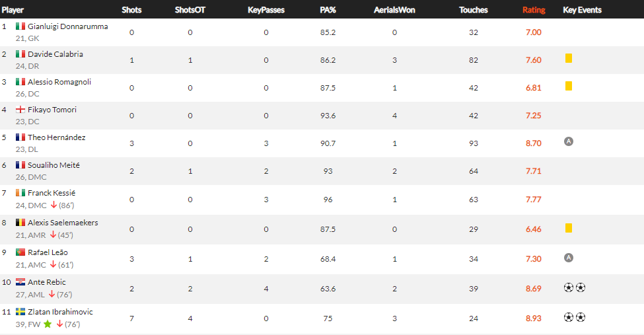
Task: Click Ante Rebic's first goal icon
Action: (x=569, y=287)
